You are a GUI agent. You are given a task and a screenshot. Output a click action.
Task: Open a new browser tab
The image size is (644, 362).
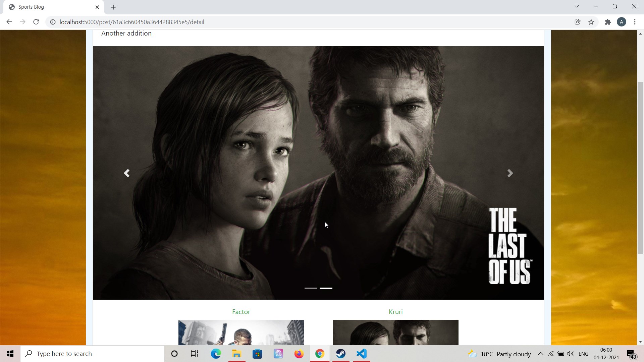click(113, 7)
